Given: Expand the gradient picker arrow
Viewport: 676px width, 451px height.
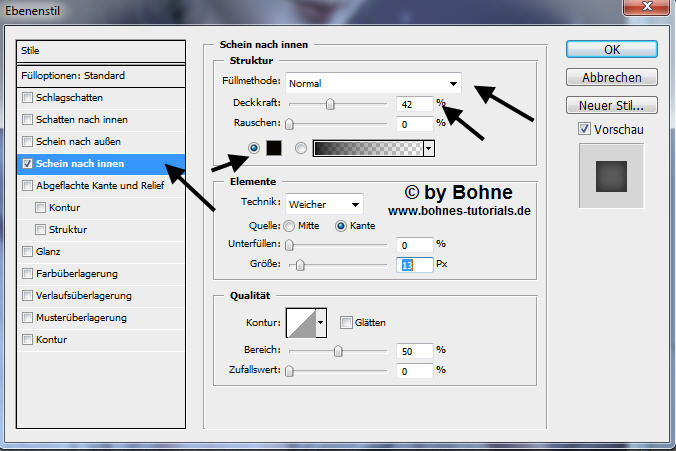Looking at the screenshot, I should 429,148.
